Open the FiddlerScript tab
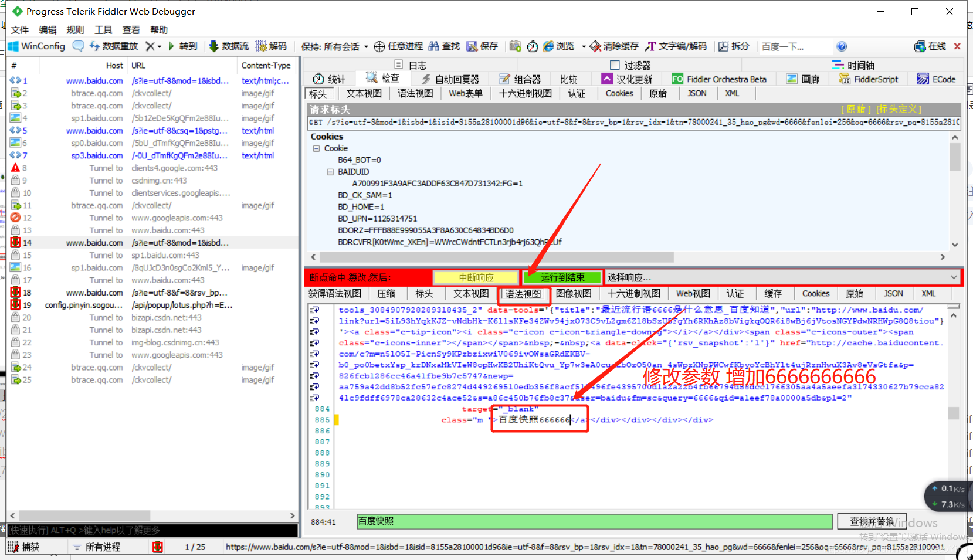The height and width of the screenshot is (560, 973). coord(869,79)
